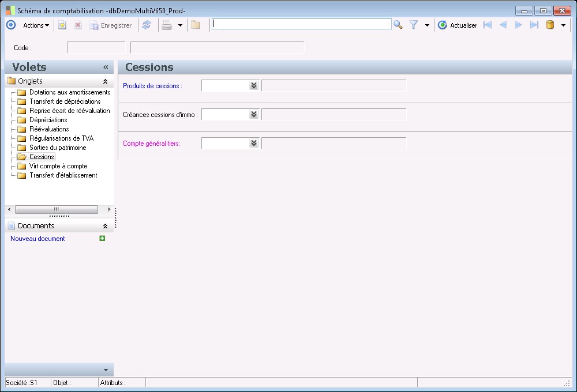
Task: Select Dotations aux amortissements
Action: (70, 92)
